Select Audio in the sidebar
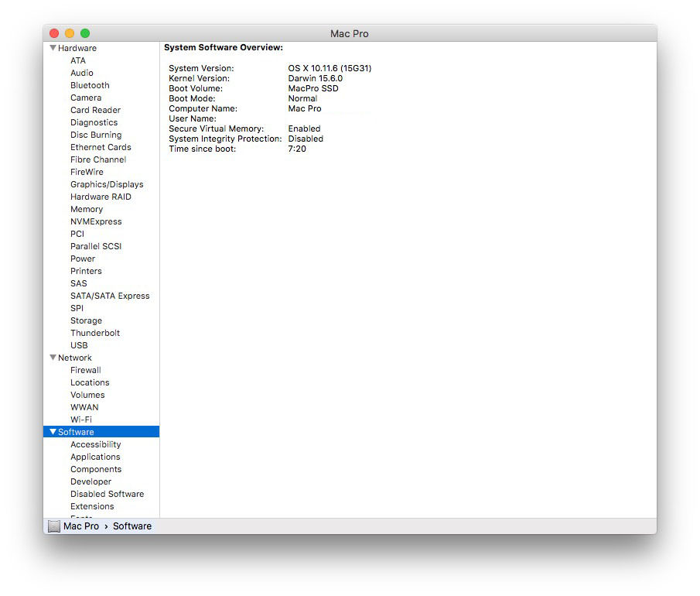The height and width of the screenshot is (596, 700). [82, 73]
